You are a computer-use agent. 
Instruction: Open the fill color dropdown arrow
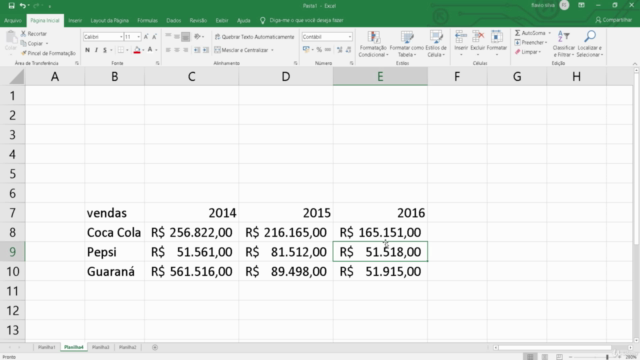coord(143,50)
